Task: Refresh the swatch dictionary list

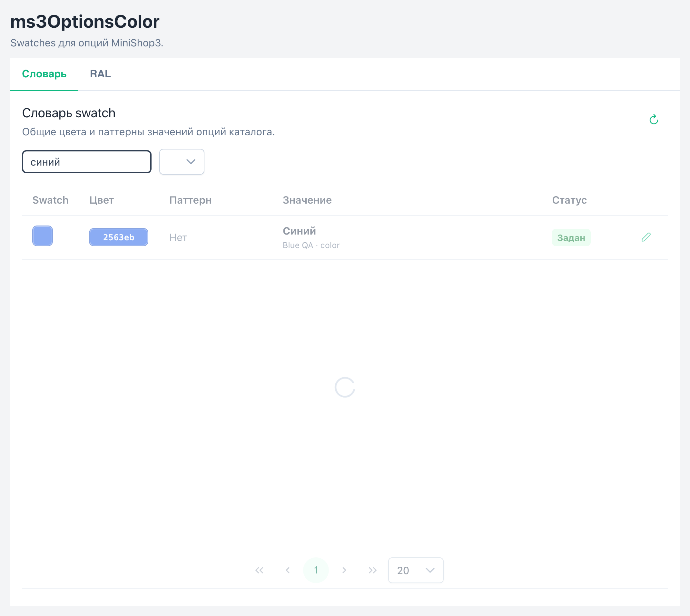Action: [x=654, y=120]
